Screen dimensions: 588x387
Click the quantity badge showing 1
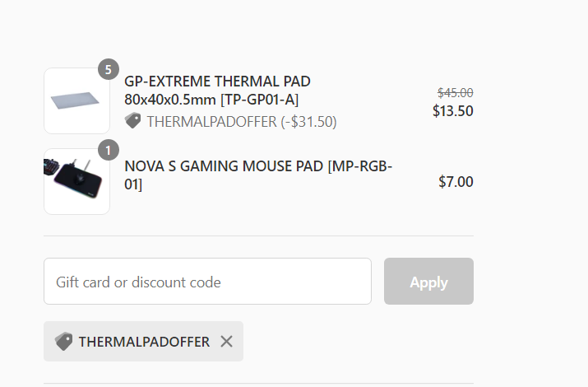(109, 150)
